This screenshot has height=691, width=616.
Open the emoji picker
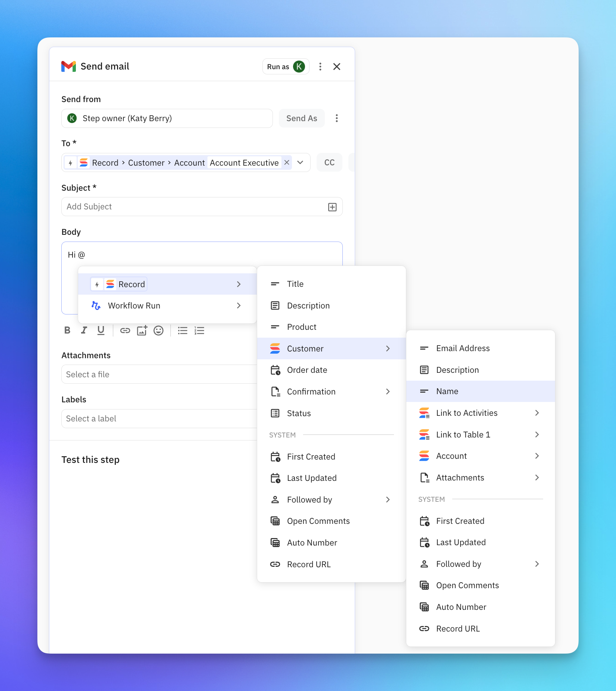coord(158,331)
